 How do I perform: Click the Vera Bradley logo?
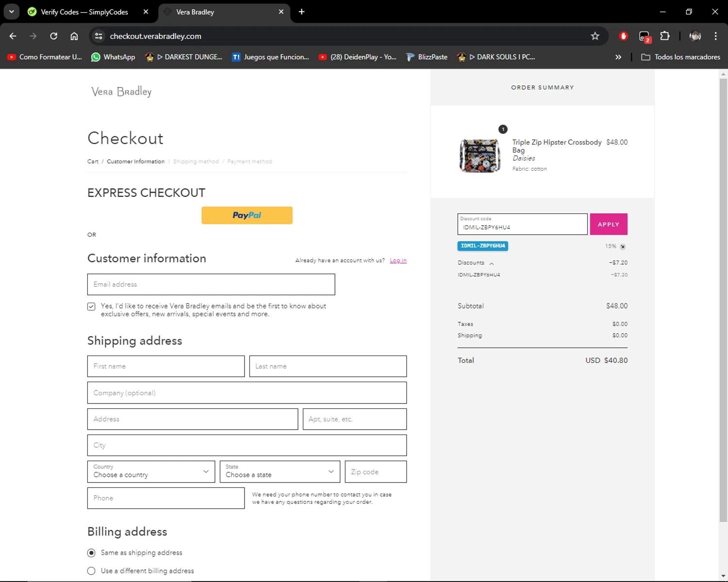(x=121, y=91)
